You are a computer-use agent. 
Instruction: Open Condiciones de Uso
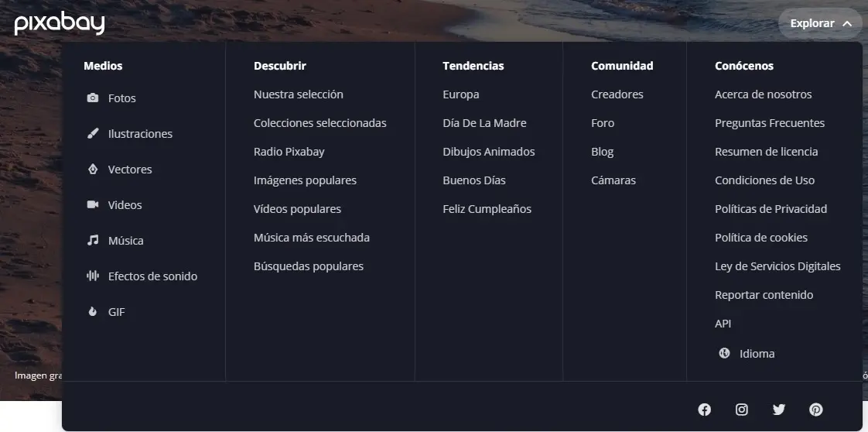coord(764,180)
